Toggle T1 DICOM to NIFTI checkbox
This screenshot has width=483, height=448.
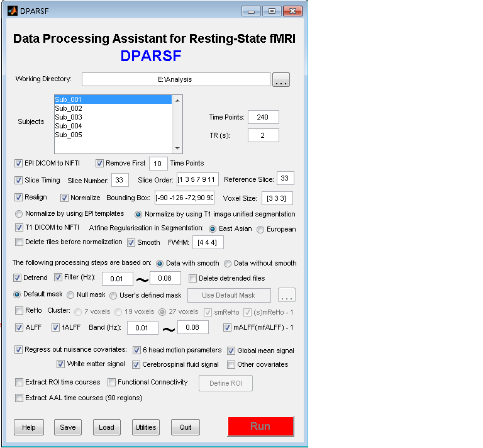pyautogui.click(x=19, y=228)
